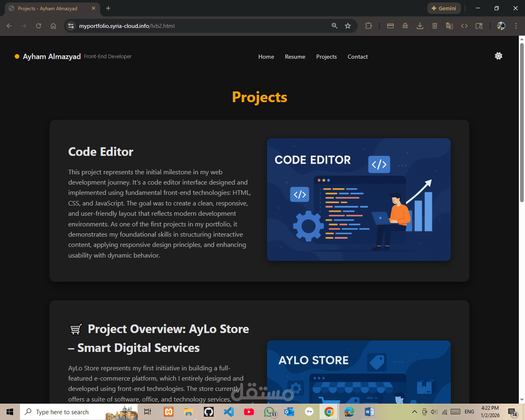Click the incognito hat-and-glasses extension icon
The width and height of the screenshot is (525, 420).
405,26
